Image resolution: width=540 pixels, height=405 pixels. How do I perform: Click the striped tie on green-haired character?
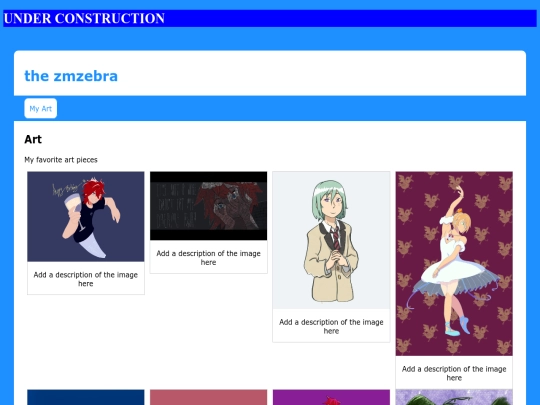tap(335, 239)
